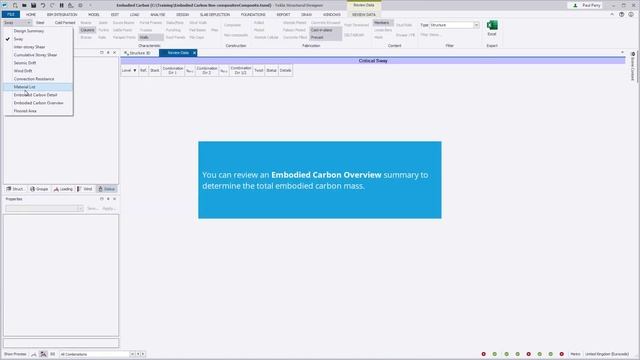This screenshot has width=640, height=360.
Task: Toggle the Precast fabrication filter
Action: tap(325, 37)
